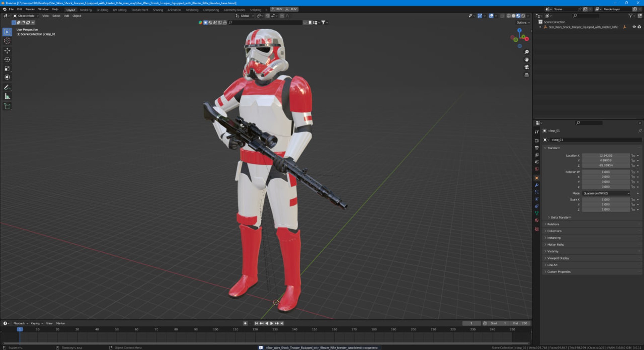Click the timeline Marker menu
Image resolution: width=644 pixels, height=350 pixels.
pos(61,323)
